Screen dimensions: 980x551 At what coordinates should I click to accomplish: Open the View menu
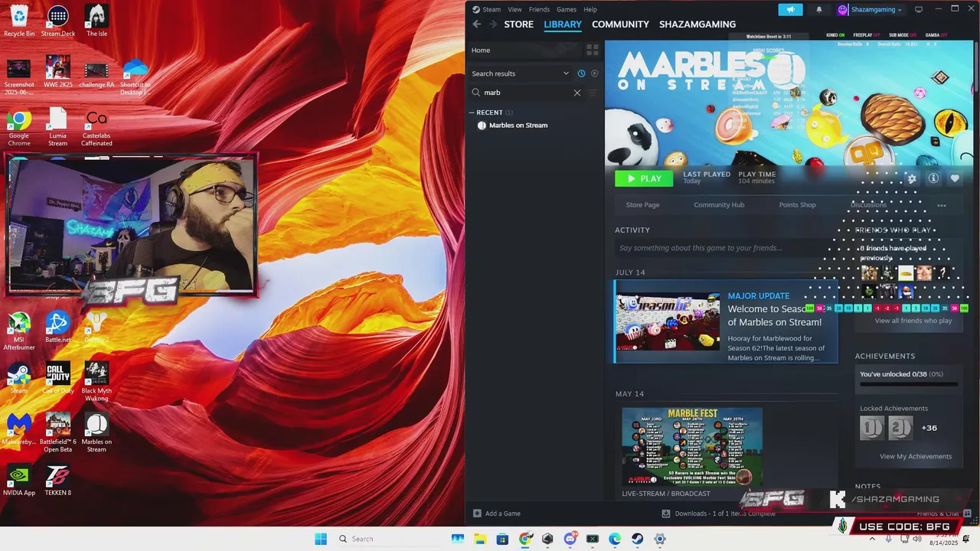click(x=514, y=9)
